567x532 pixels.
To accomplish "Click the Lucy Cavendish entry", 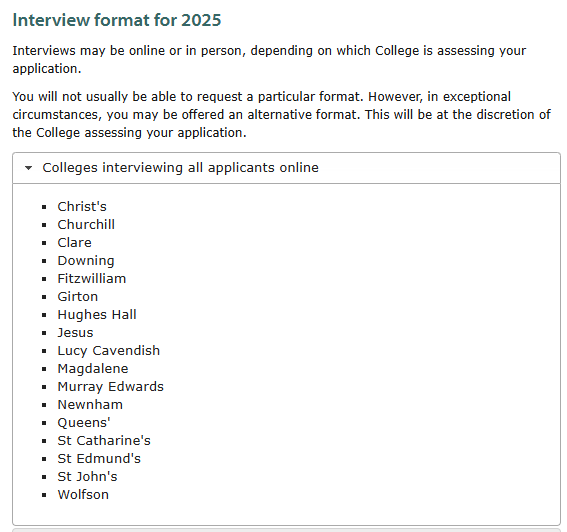I will (x=108, y=350).
